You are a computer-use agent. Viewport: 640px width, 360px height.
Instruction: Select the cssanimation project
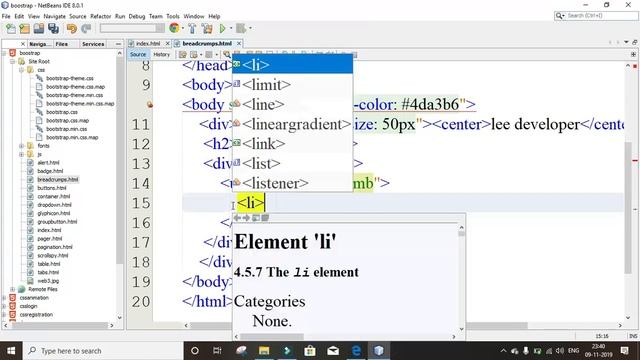[34, 298]
